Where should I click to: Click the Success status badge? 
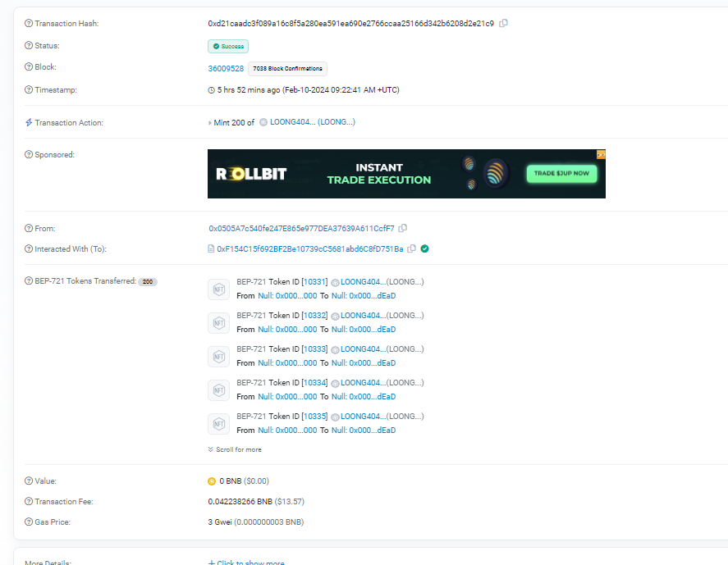(x=228, y=47)
